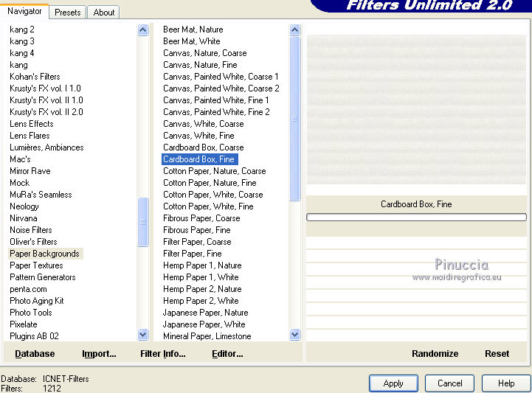The height and width of the screenshot is (393, 532).
Task: Select 'kang 4' category
Action: point(21,53)
